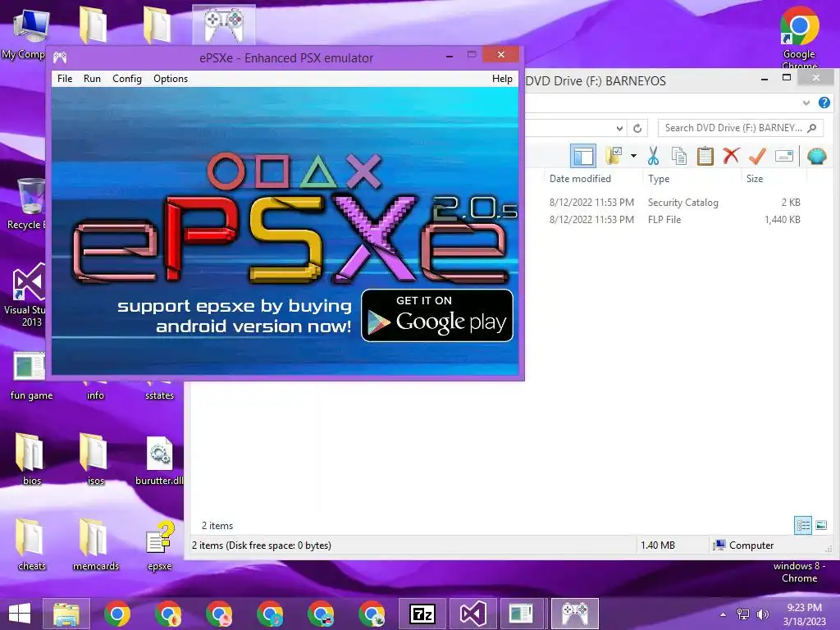The height and width of the screenshot is (630, 840).
Task: Click the network icon in the system tray
Action: (743, 614)
